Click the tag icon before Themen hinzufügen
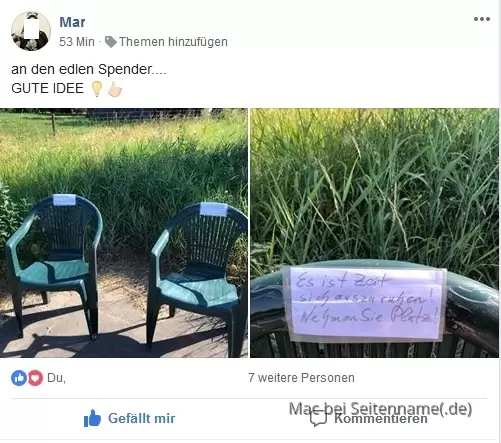Viewport: 501px width, 443px height. [x=110, y=42]
